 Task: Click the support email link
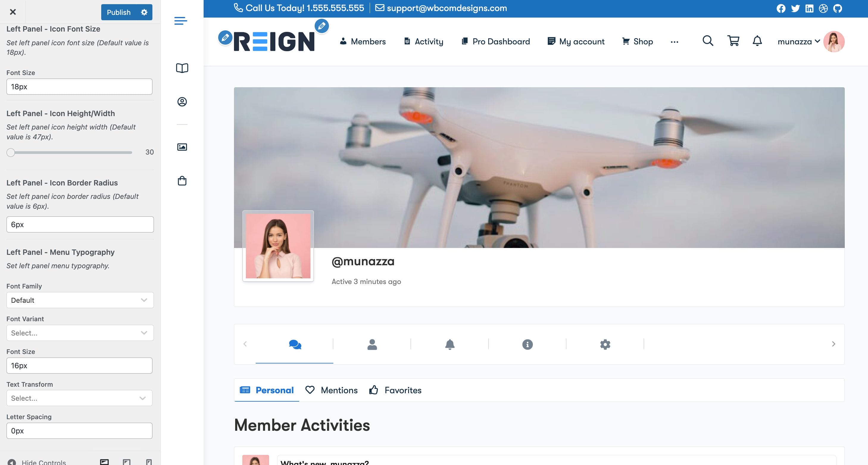(x=441, y=8)
